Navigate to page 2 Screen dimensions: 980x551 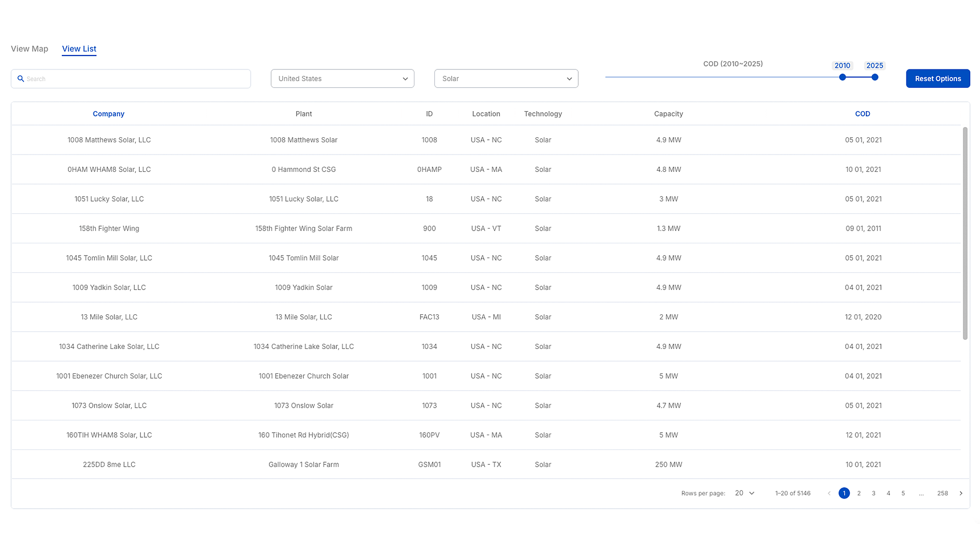pyautogui.click(x=859, y=493)
